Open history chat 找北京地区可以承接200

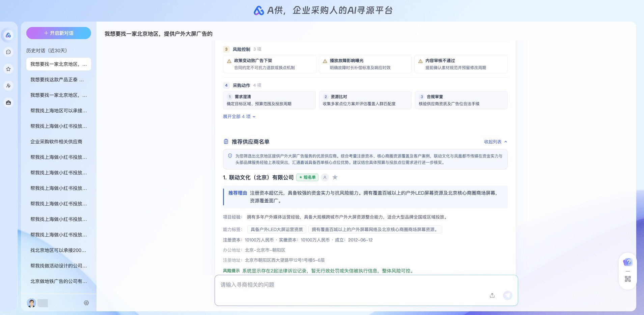pos(59,250)
